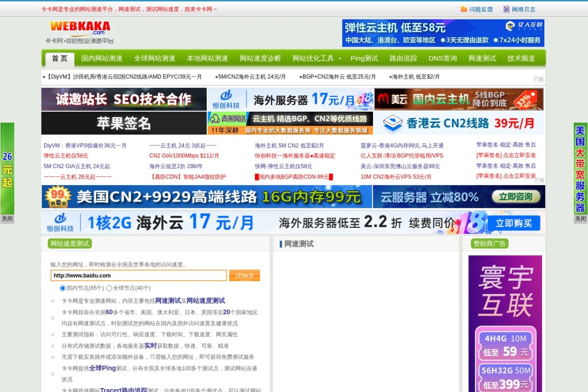The image size is (588, 392).
Task: Click the 诚邀站长 SEO技术合作 banner
Action: click(124, 99)
